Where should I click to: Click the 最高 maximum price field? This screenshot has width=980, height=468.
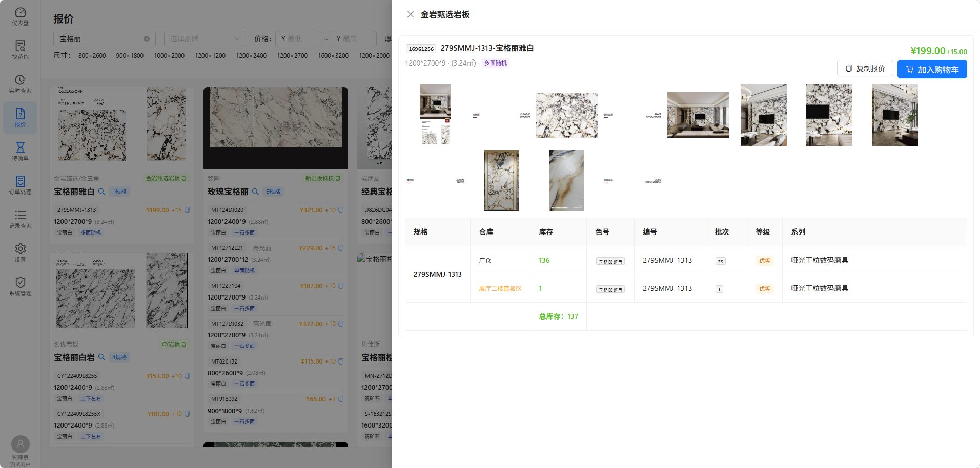tap(353, 39)
